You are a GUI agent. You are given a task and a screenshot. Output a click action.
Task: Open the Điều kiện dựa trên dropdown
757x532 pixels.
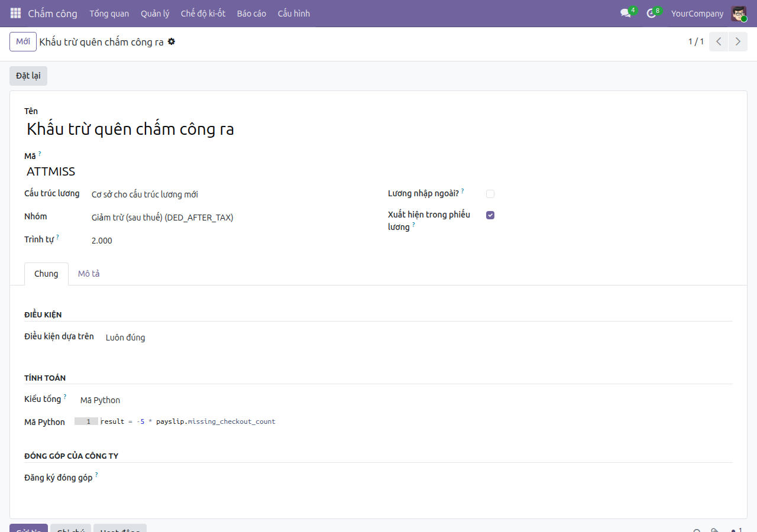[237, 338]
